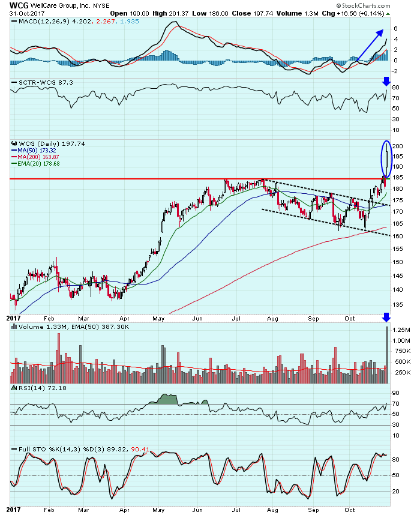Click the RSI(14) 72.18 legend label

(x=43, y=388)
